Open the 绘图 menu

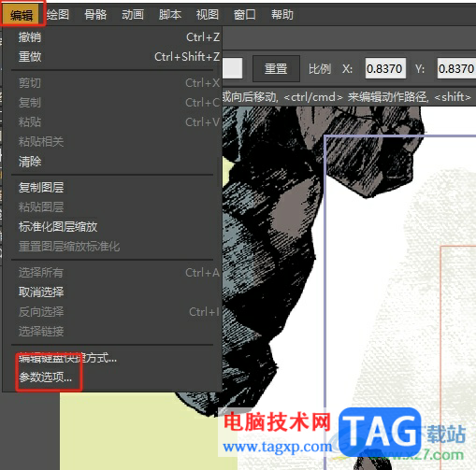[58, 15]
